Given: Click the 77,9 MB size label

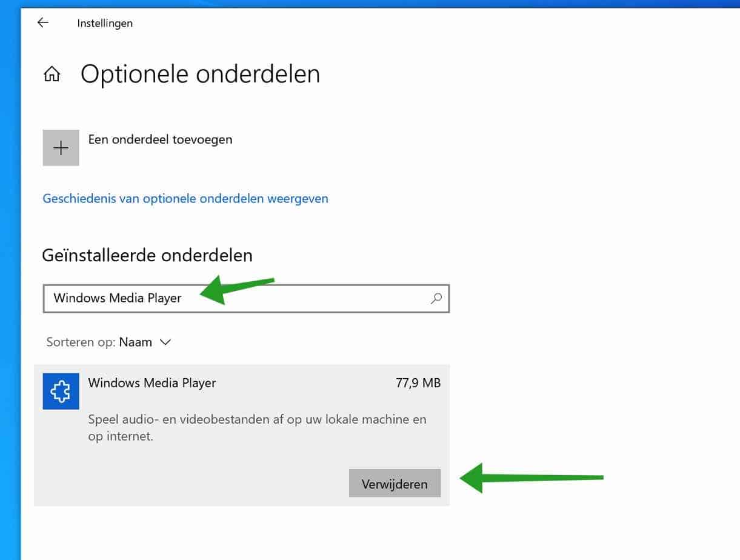Looking at the screenshot, I should pos(418,382).
